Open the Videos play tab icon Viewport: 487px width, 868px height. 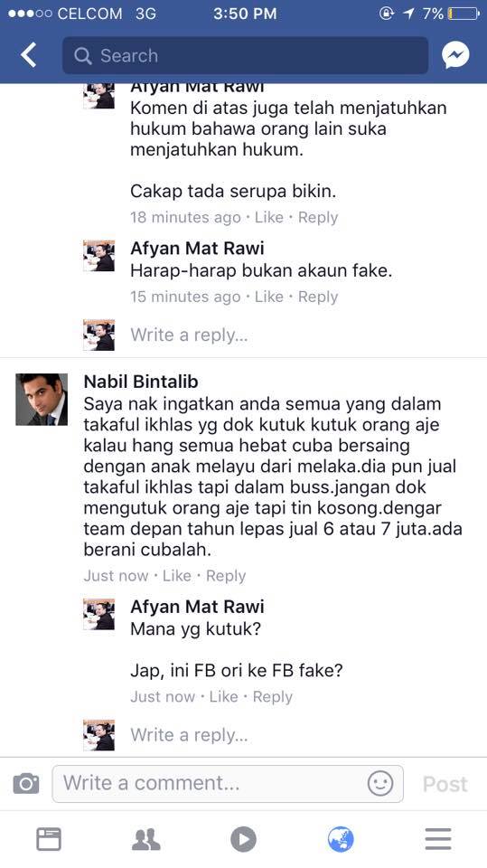pos(244,839)
